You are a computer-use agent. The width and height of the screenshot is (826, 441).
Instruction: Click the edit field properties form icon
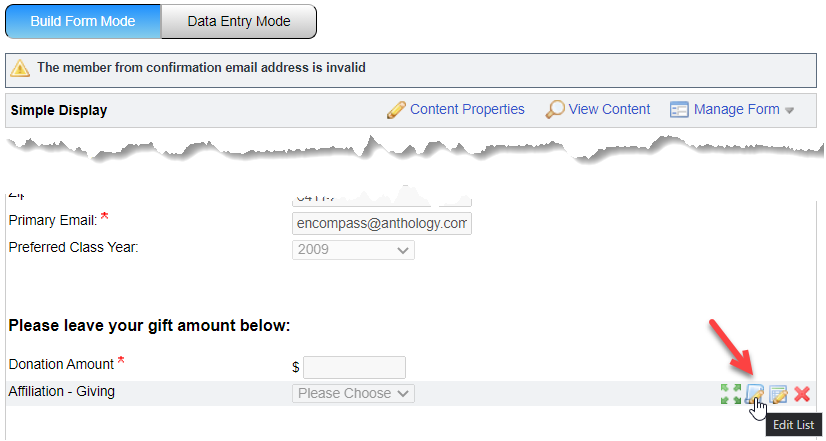[x=778, y=394]
